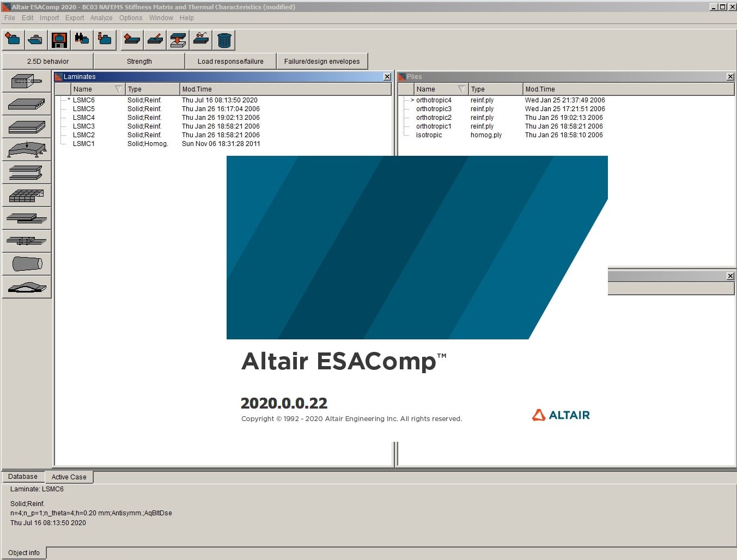Click the Load response/failure button
This screenshot has height=560, width=737.
[x=230, y=61]
